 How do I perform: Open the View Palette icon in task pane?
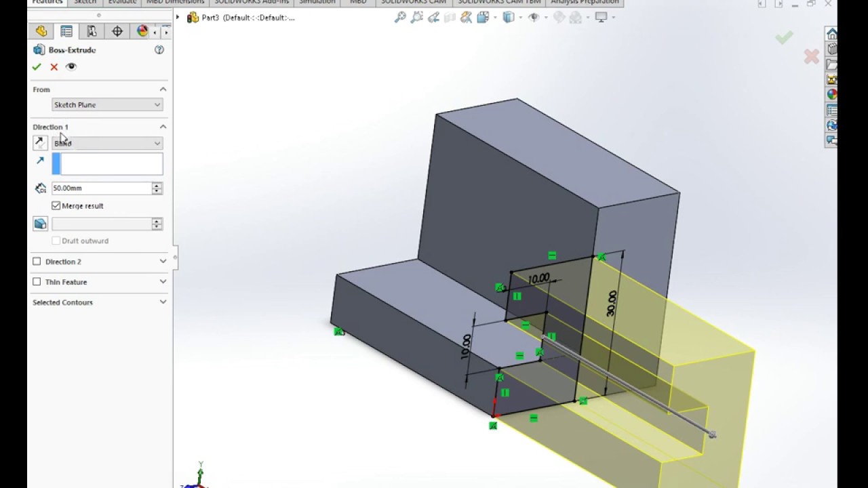(832, 80)
